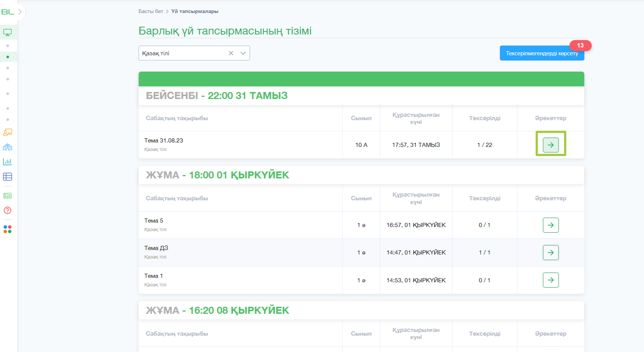This screenshot has width=644, height=352.
Task: Click the red 13 notification badge
Action: 580,45
